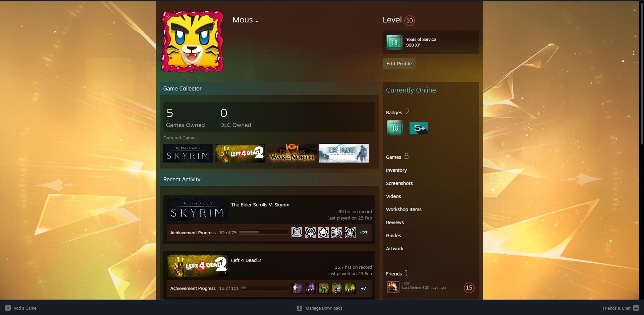
Task: Click the fourth Left 4 Dead 2 achievement, green grapple
Action: pyautogui.click(x=337, y=288)
